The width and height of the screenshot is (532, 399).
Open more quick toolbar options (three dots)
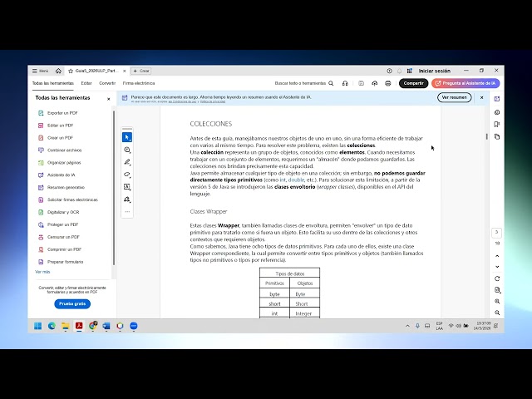(127, 211)
